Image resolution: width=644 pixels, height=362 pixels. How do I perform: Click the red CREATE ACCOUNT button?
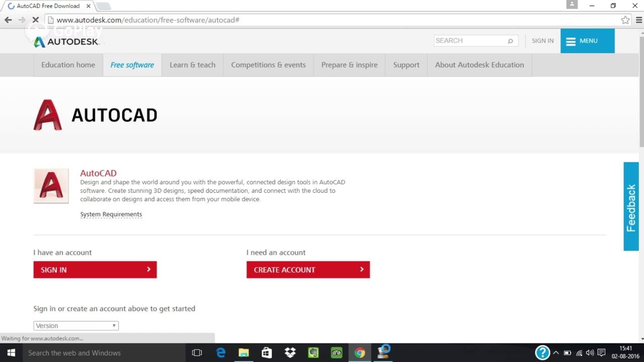(308, 269)
